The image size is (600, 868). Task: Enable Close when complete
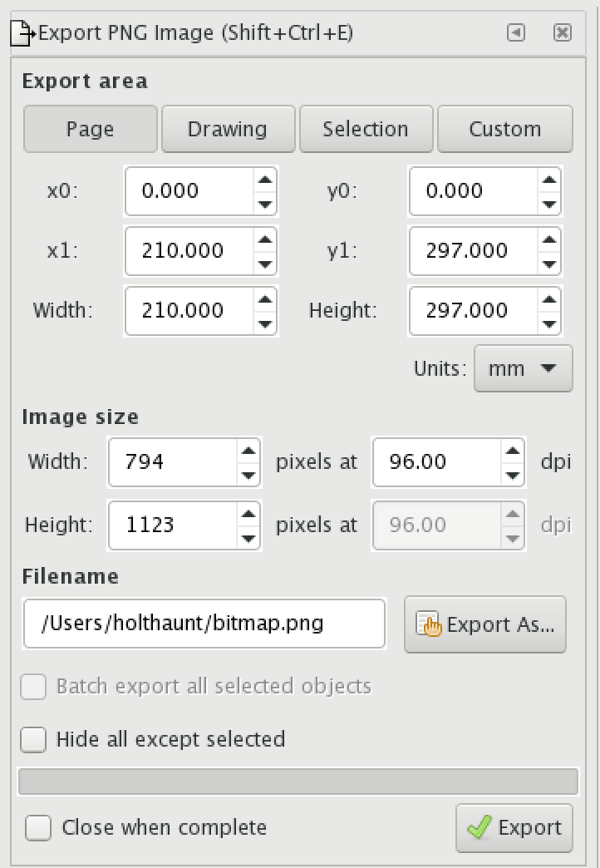[x=37, y=827]
